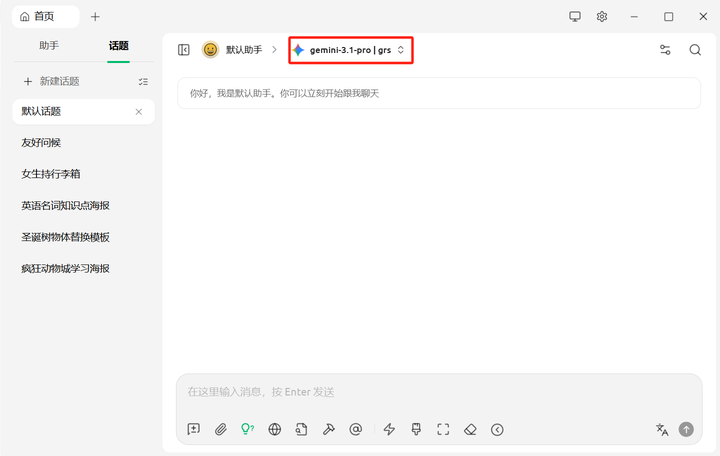Click the eraser clear messages icon
The width and height of the screenshot is (720, 456).
470,429
